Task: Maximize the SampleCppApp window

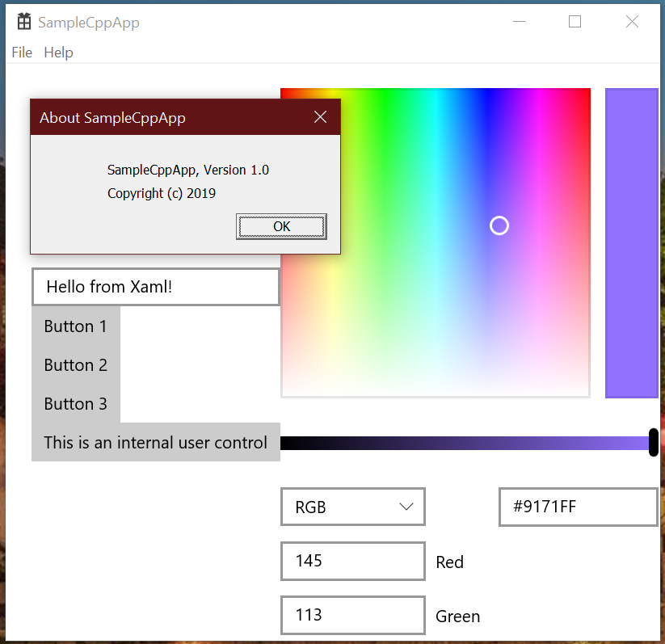Action: [x=575, y=22]
